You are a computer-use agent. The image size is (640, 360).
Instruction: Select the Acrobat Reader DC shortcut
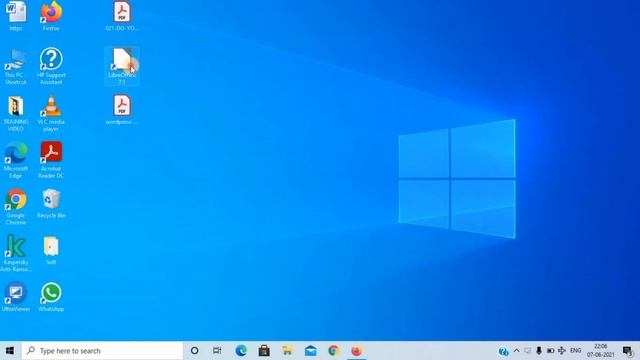tap(51, 160)
